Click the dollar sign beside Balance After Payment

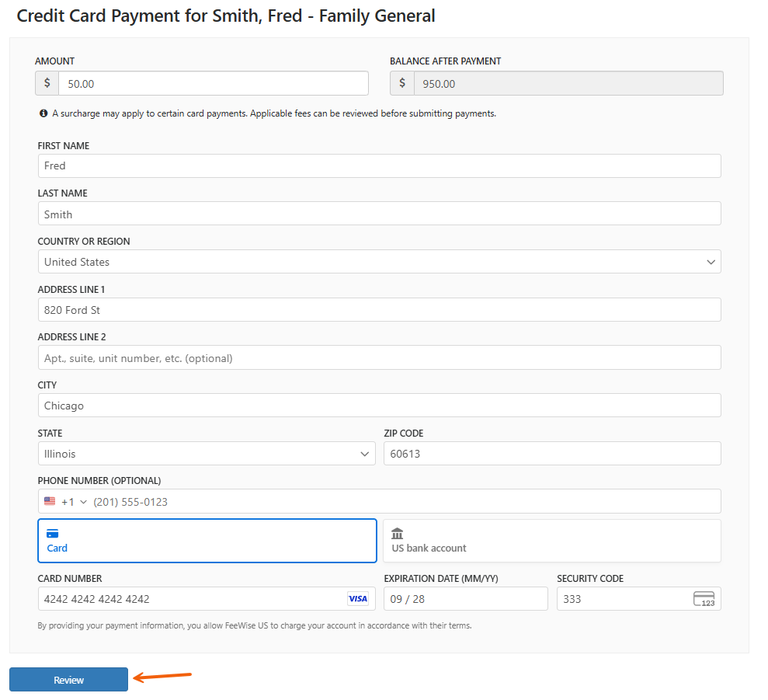tap(402, 83)
